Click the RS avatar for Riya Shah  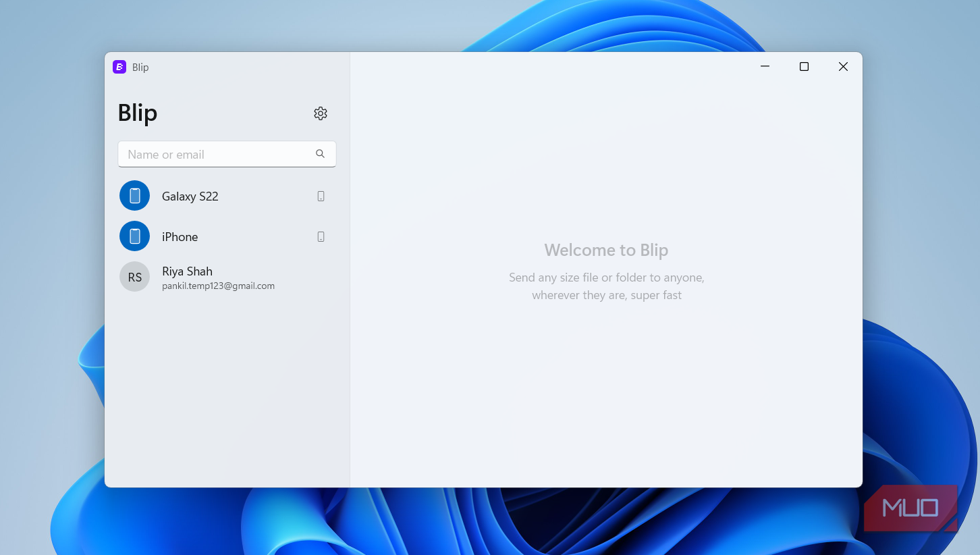134,277
